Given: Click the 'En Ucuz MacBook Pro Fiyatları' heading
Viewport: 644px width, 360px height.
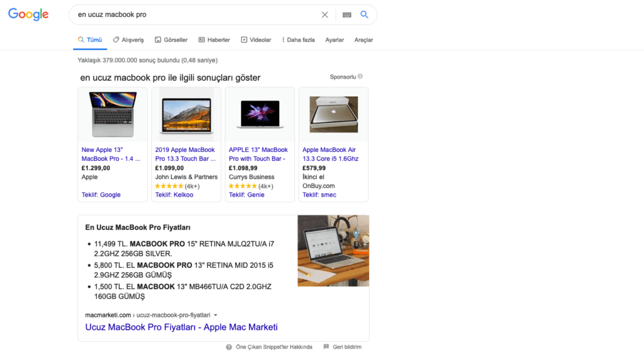Looking at the screenshot, I should [x=138, y=227].
